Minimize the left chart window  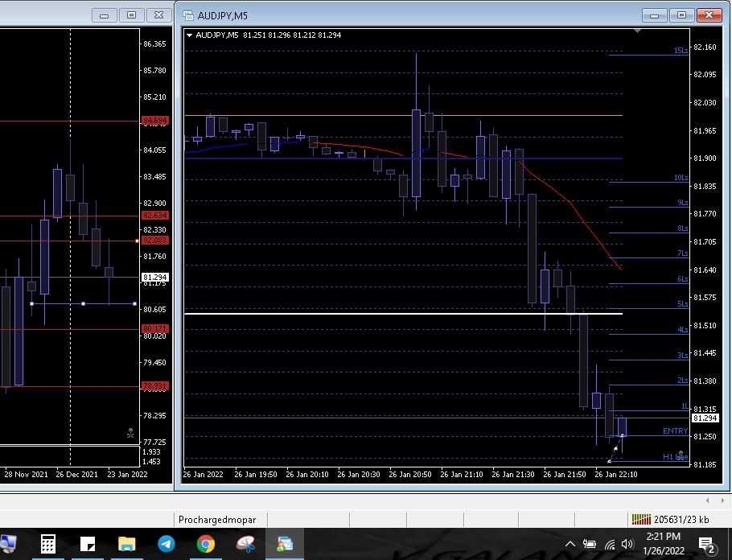coord(104,15)
